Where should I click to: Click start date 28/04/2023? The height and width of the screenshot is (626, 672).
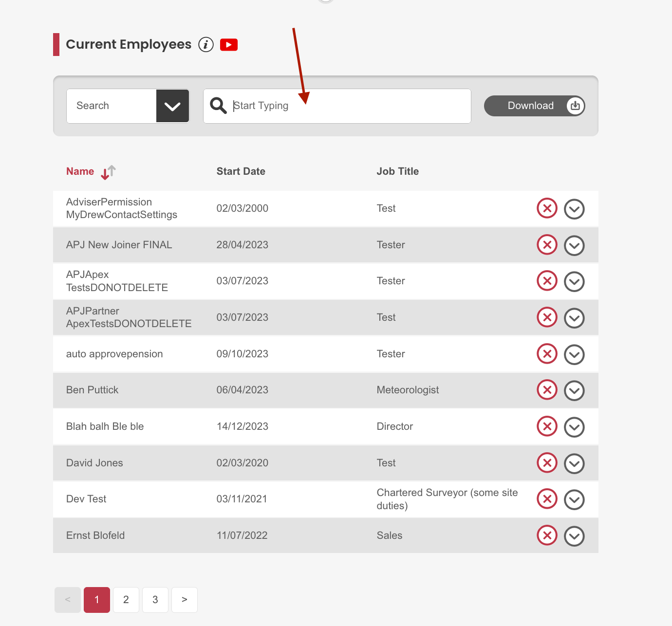click(x=243, y=245)
